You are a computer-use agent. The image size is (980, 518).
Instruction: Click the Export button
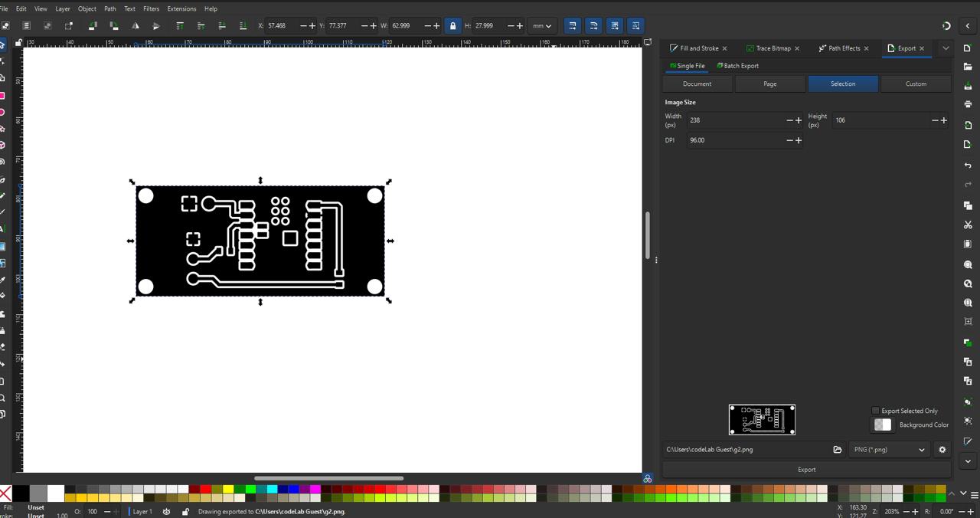[807, 470]
